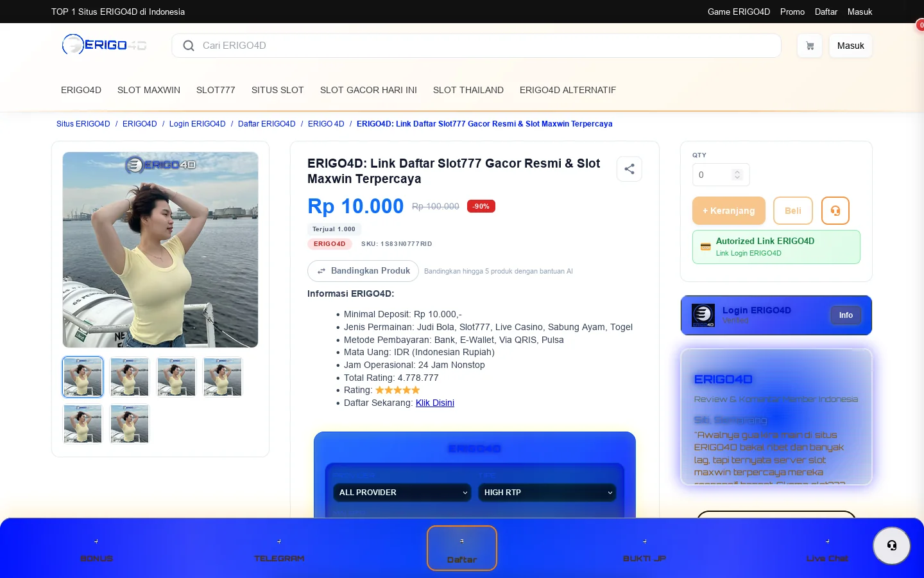Open Live Chat in the bottom bar

827,549
